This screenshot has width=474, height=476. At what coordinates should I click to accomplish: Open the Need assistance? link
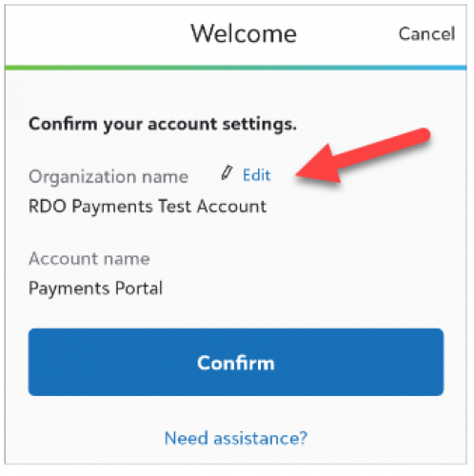236,438
